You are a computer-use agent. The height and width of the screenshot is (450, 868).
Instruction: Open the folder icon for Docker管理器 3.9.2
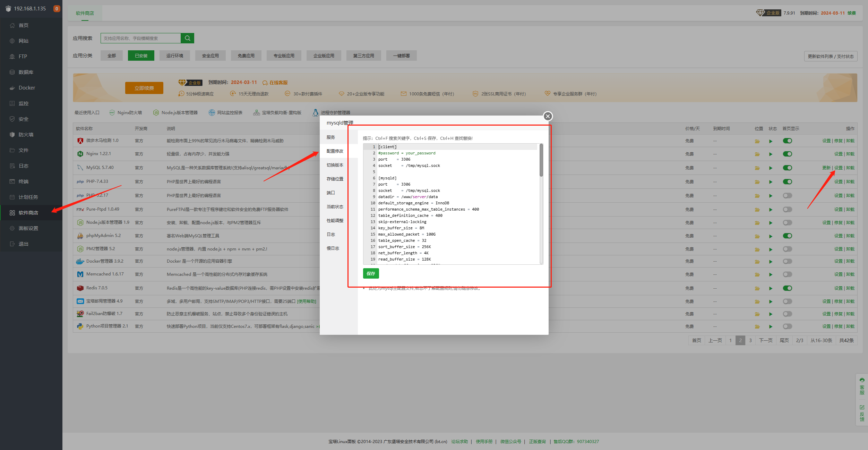click(x=757, y=261)
